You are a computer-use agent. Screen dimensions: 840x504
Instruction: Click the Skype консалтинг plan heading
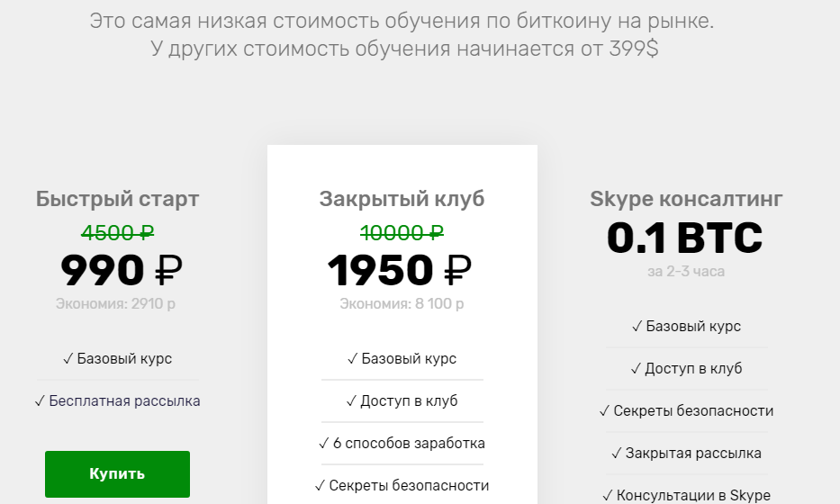pyautogui.click(x=686, y=199)
